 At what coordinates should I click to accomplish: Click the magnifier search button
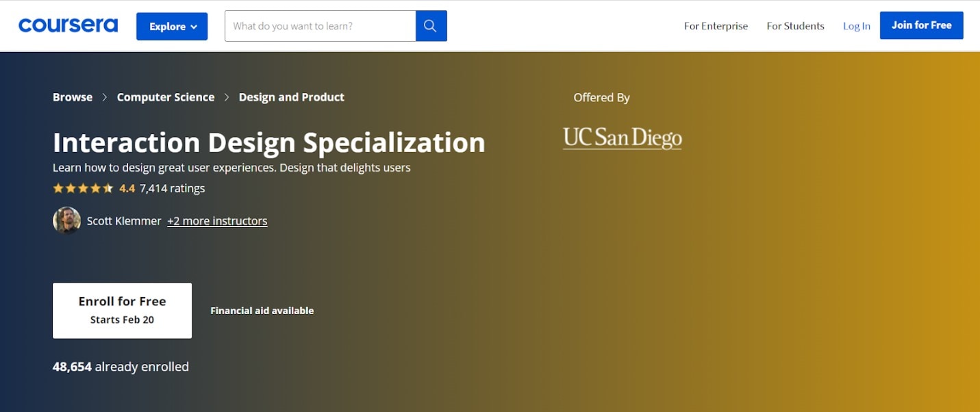[x=431, y=26]
